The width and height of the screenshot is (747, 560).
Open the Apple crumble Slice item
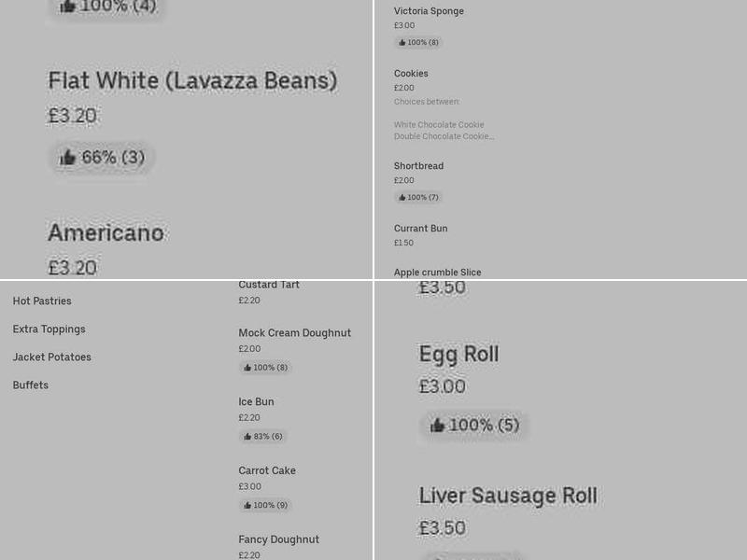pyautogui.click(x=437, y=273)
